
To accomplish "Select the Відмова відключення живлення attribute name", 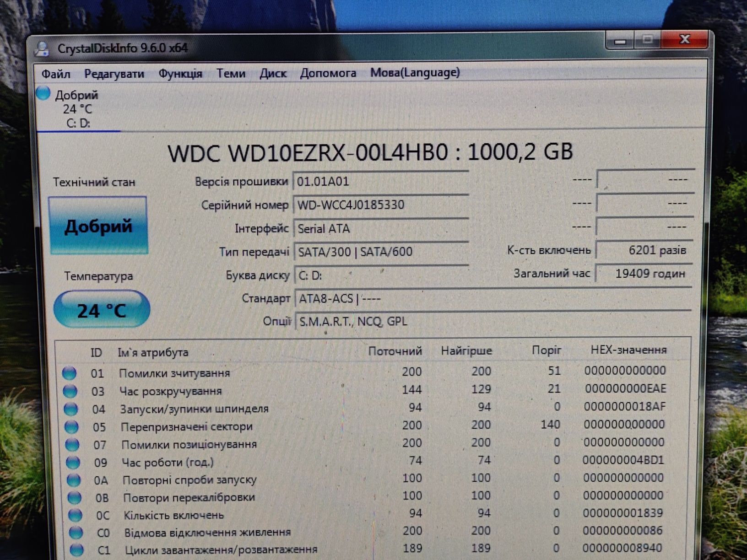I will click(208, 533).
